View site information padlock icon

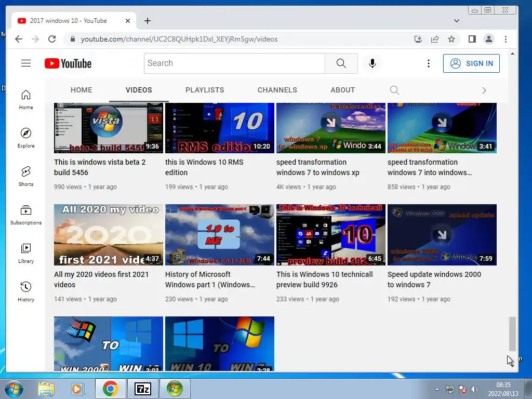pos(72,39)
